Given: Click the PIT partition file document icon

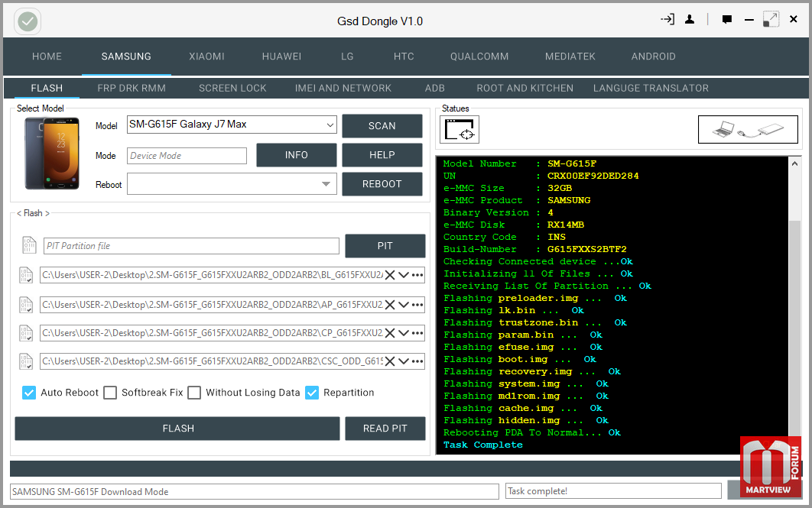Looking at the screenshot, I should 29,245.
